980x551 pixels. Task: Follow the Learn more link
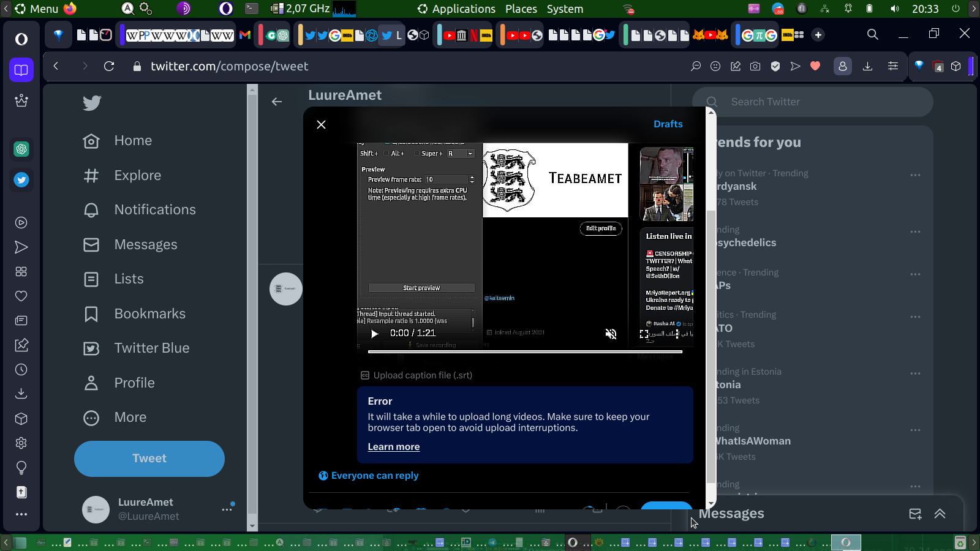(x=393, y=447)
